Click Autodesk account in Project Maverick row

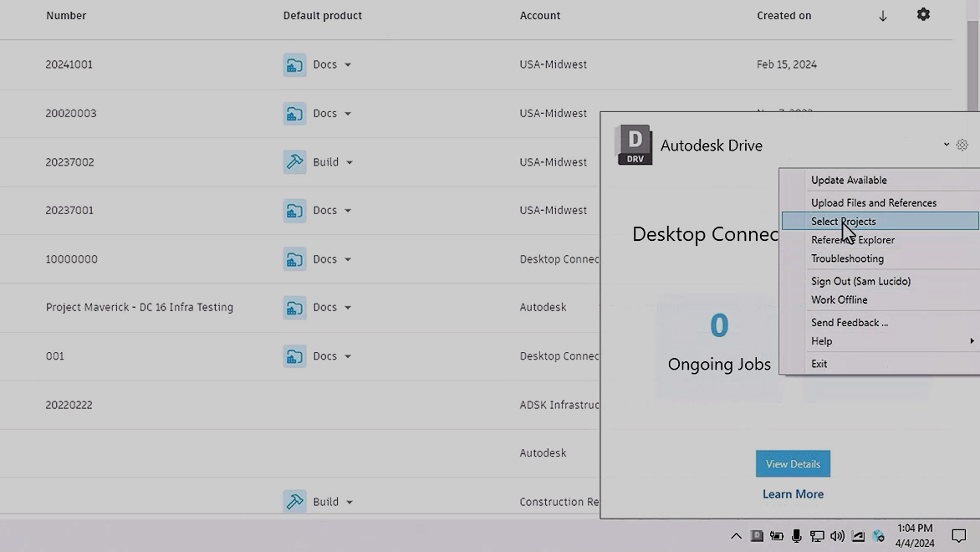(544, 307)
